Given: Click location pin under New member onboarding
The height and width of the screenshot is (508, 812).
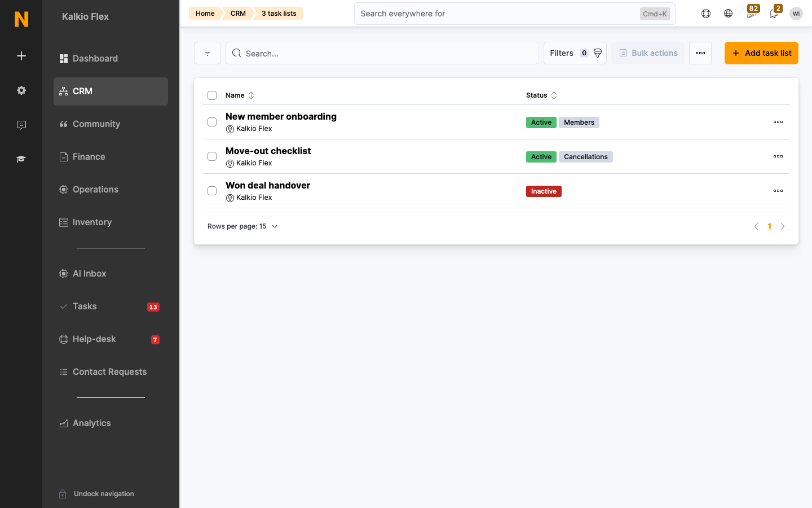Looking at the screenshot, I should [230, 129].
